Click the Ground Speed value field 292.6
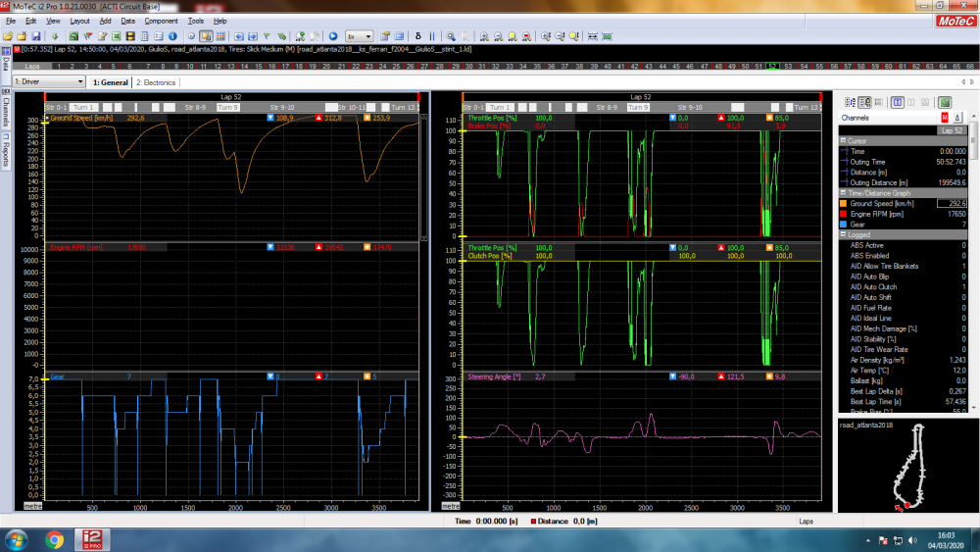Screen dimensions: 980x552 952,203
